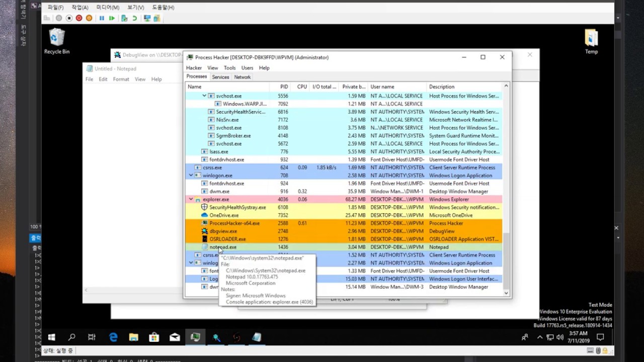Screen dimensions: 644x362
Task: Open taskbar Search magnifier
Action: pos(72,337)
